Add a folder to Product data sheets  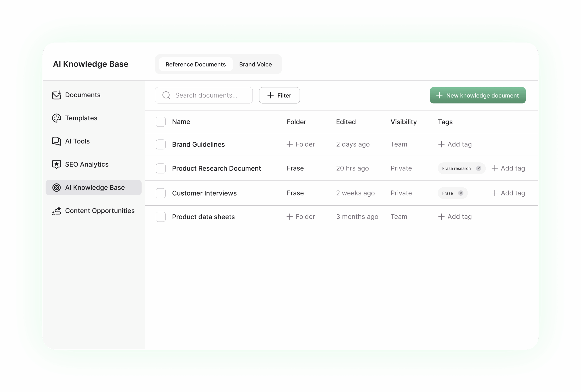[300, 217]
